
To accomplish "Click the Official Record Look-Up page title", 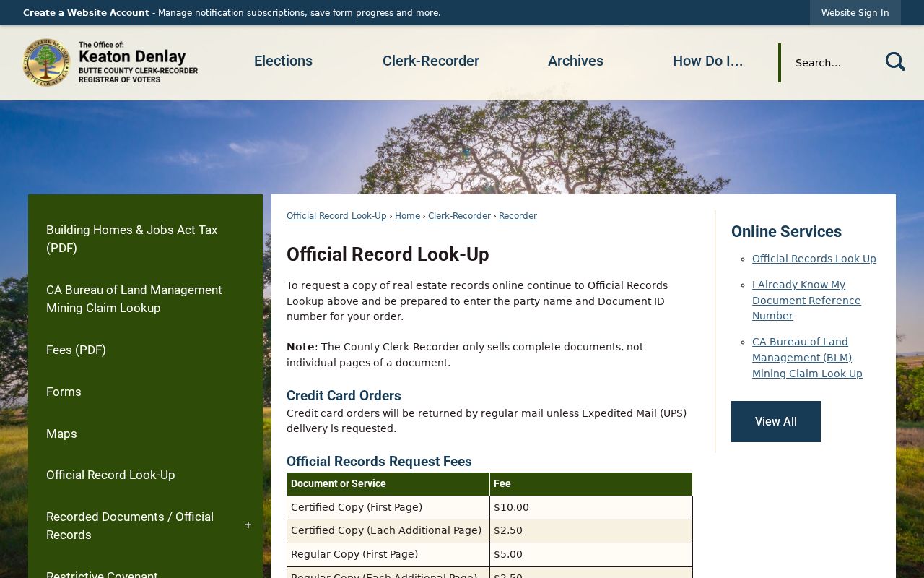I will pos(388,254).
